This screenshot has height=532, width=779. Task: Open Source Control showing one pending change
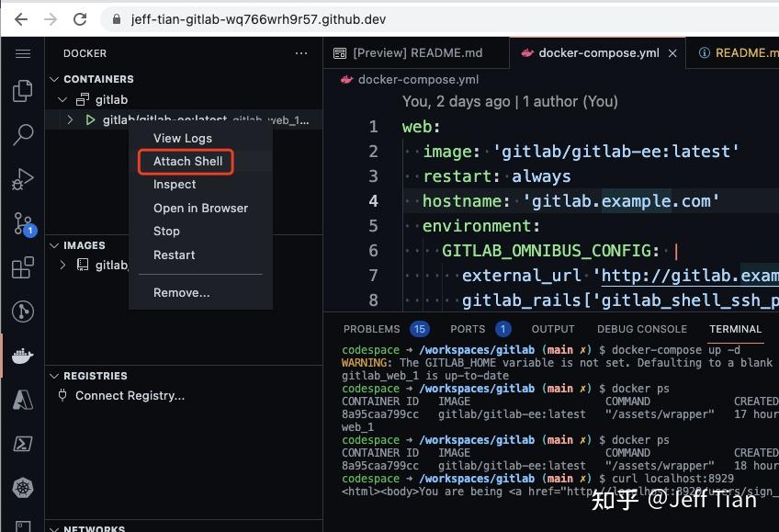coord(20,221)
